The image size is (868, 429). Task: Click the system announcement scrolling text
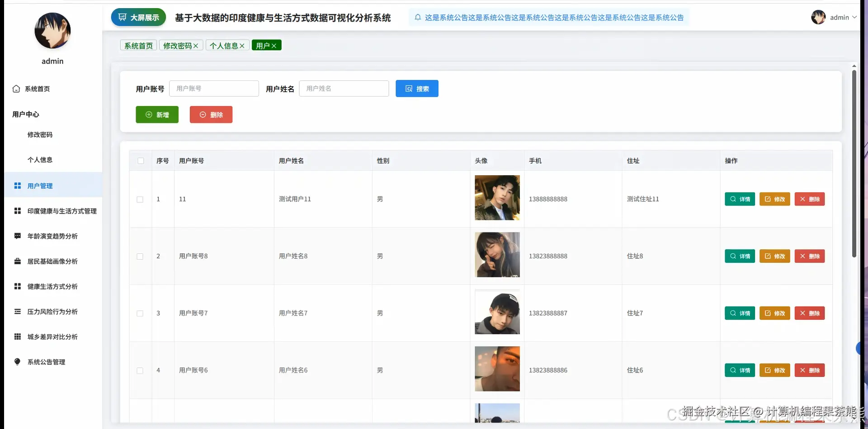pos(554,17)
